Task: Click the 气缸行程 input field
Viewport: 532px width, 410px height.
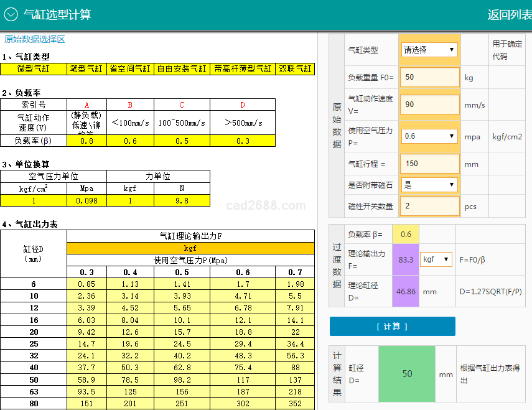Action: click(x=429, y=164)
